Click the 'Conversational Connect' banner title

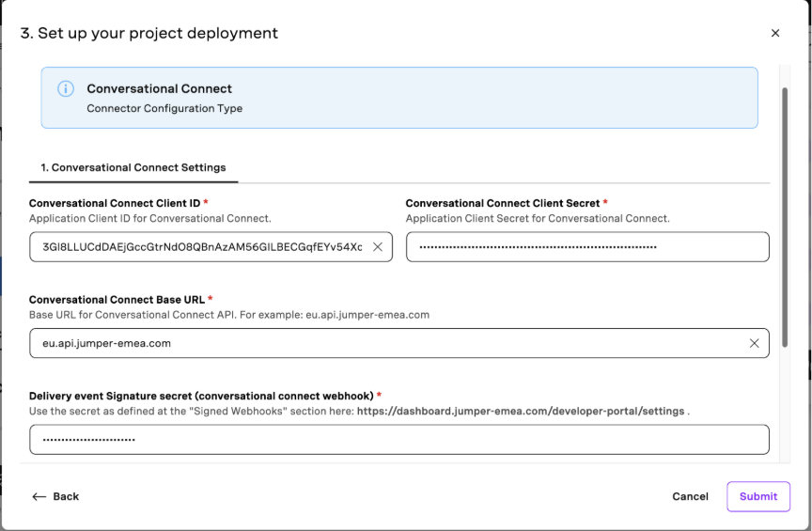coord(160,88)
